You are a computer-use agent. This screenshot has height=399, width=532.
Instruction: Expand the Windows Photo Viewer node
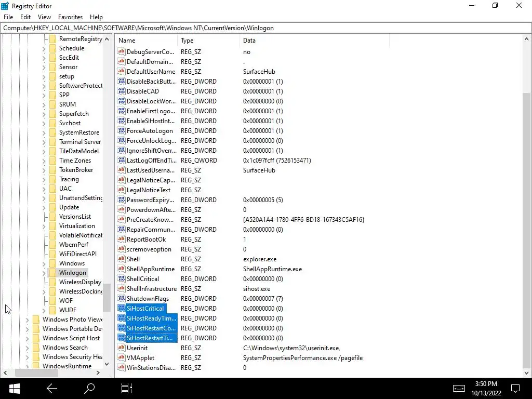click(x=27, y=320)
